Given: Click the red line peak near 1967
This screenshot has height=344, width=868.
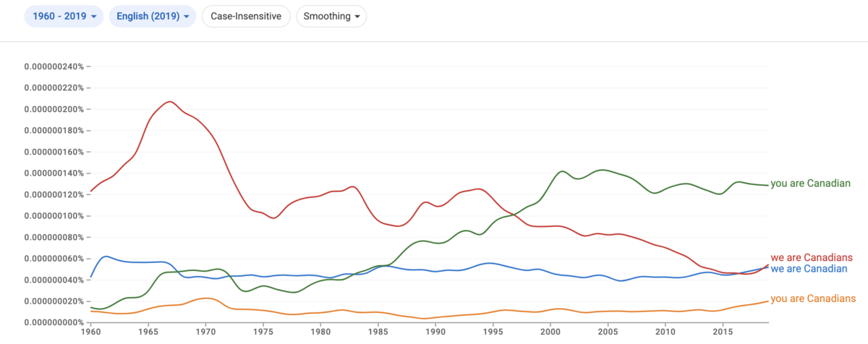Looking at the screenshot, I should [x=169, y=102].
